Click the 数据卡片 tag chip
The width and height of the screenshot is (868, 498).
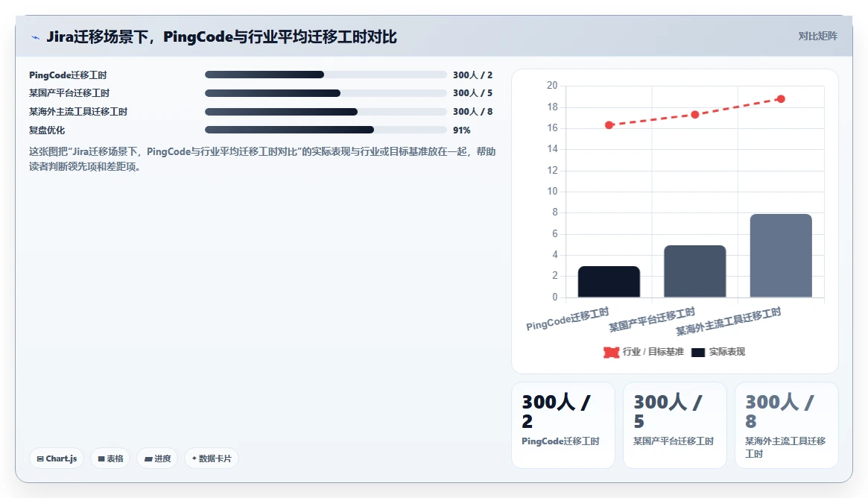tap(212, 458)
